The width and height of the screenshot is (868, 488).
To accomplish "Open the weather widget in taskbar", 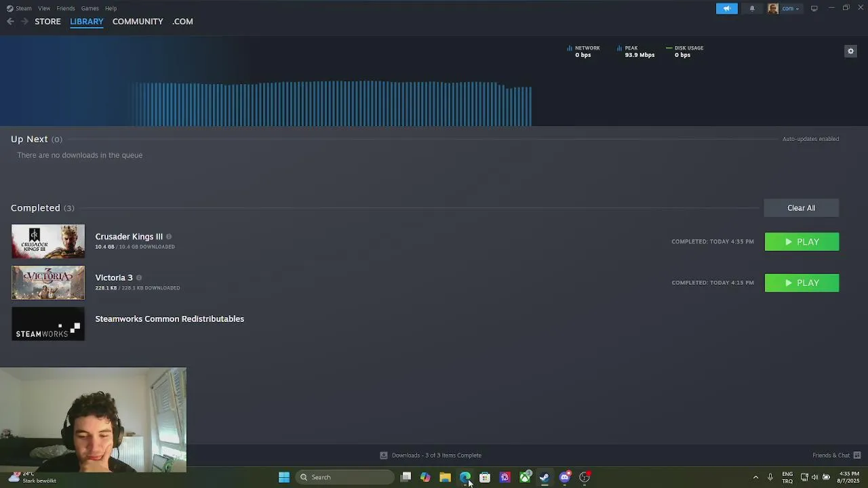I will (x=32, y=477).
